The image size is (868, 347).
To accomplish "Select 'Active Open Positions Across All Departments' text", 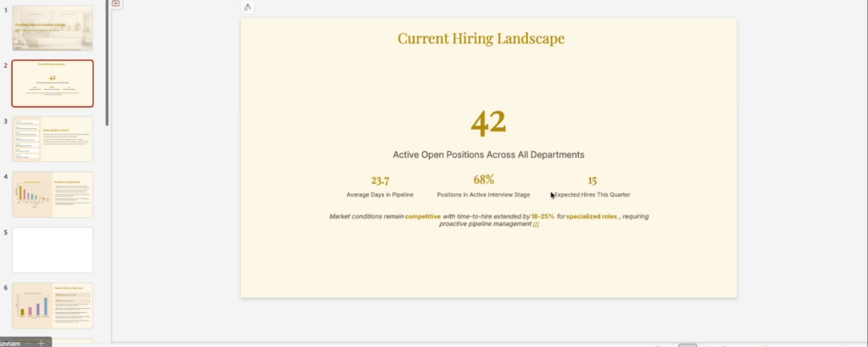I will (488, 154).
